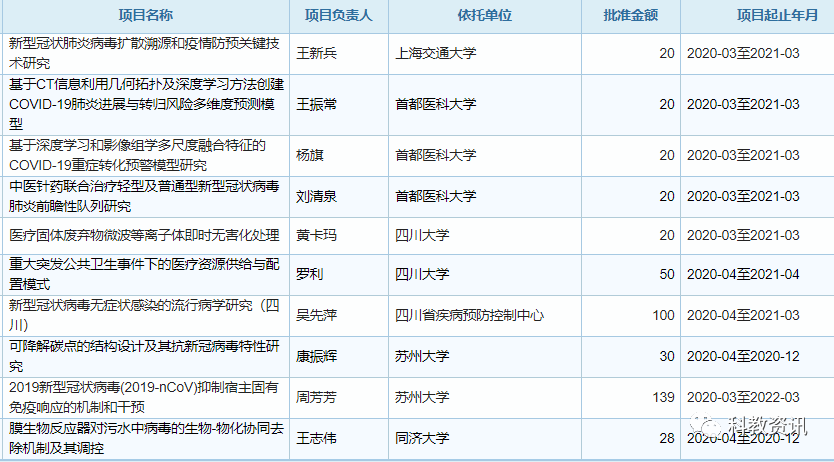
Task: Click the 四川省疾病预防控制中心 institution cell
Action: (x=469, y=315)
